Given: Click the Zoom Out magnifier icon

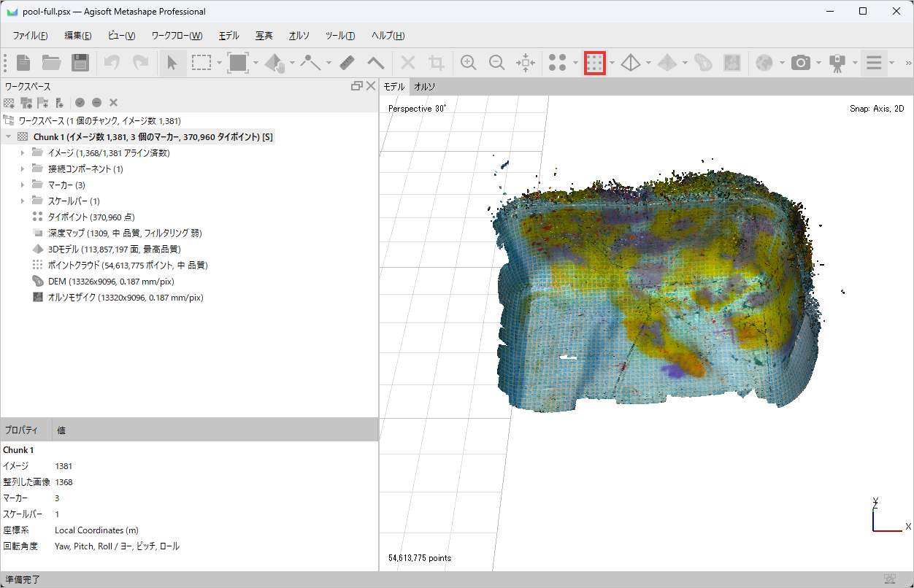Looking at the screenshot, I should point(497,63).
